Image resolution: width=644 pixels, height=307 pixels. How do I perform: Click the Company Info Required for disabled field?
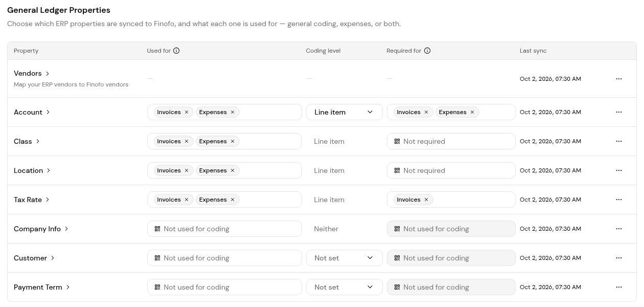point(451,229)
